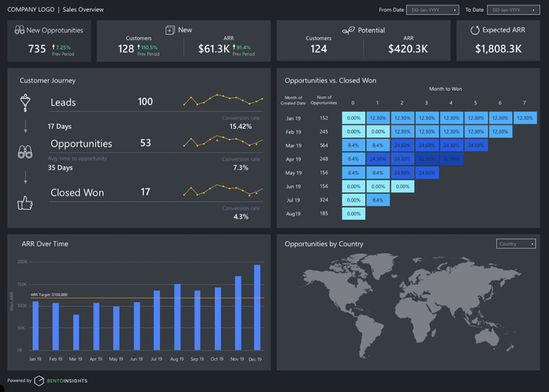Open the To Date dropdown
Screen dimensions: 549x392
click(513, 10)
